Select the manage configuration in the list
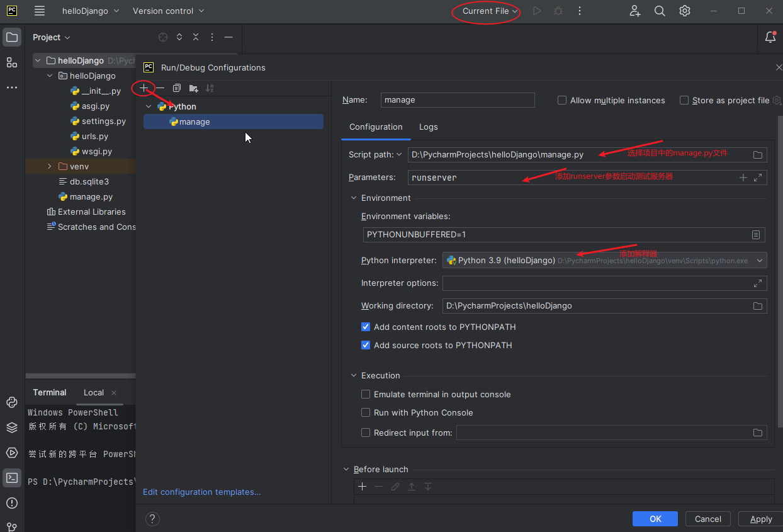 (x=234, y=122)
